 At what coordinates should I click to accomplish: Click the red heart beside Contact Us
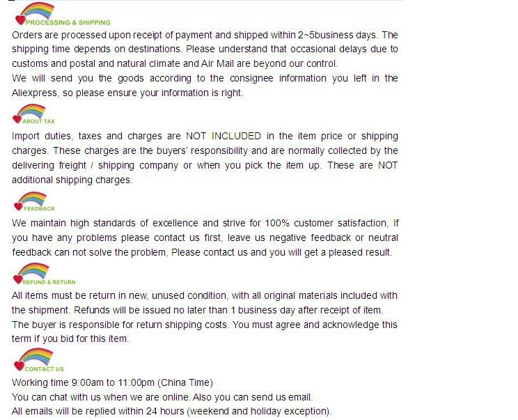tap(19, 366)
